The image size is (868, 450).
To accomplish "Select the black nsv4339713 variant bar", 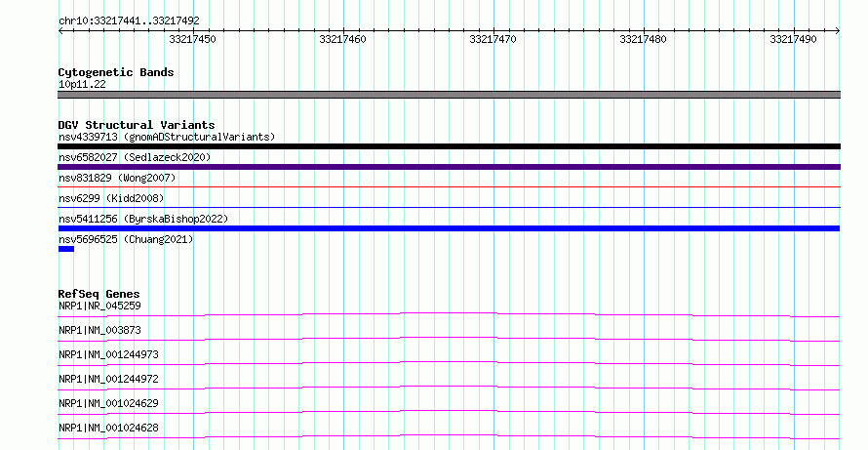I will click(449, 146).
